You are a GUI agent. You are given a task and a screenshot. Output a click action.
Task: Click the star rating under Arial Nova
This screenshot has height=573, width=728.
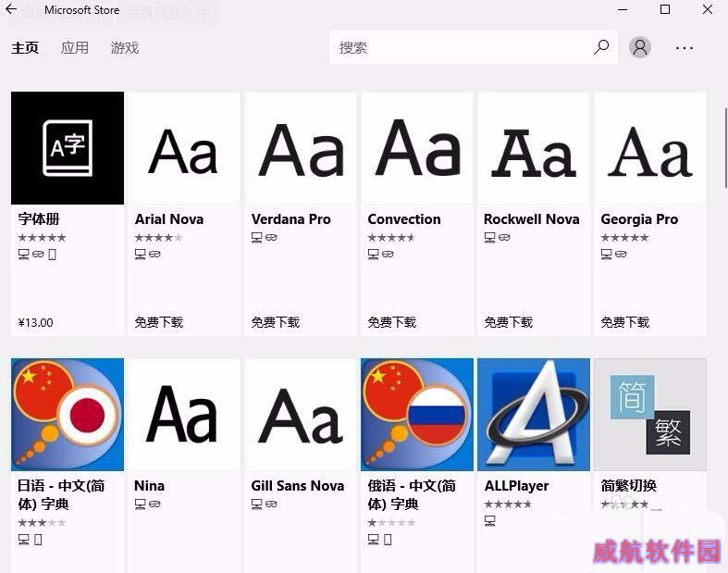click(158, 238)
